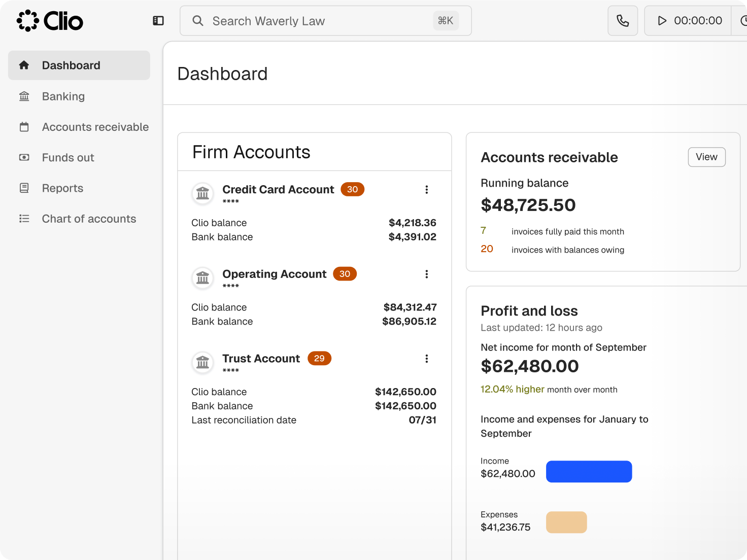Click the Firm Accounts heading

[x=251, y=152]
